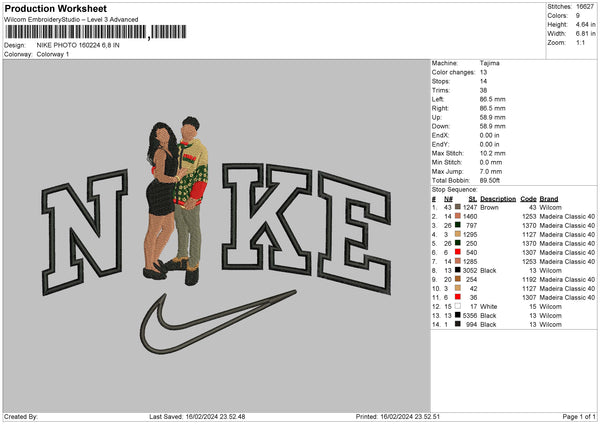The image size is (600, 424).
Task: Click the embroidered letter N in preview
Action: pyautogui.click(x=85, y=232)
